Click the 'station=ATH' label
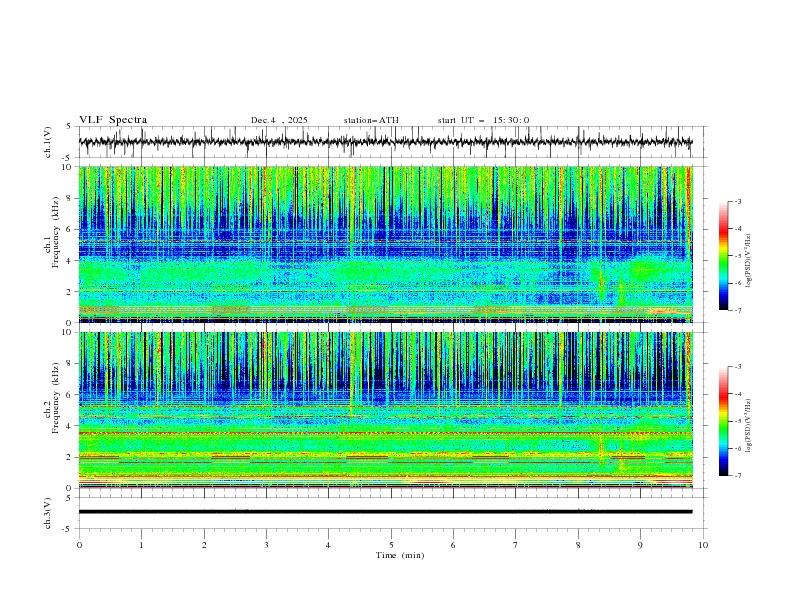Viewport: 792px width, 612px height. (x=371, y=120)
